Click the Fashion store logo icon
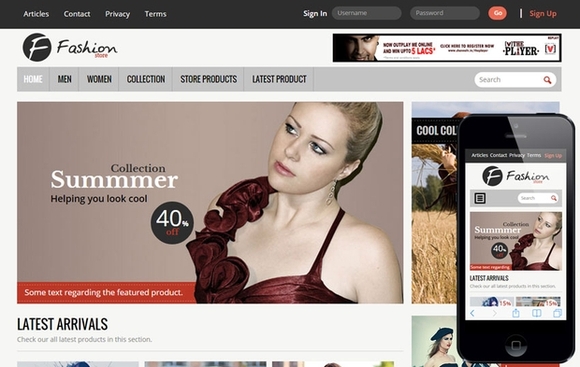580x367 pixels. click(37, 47)
